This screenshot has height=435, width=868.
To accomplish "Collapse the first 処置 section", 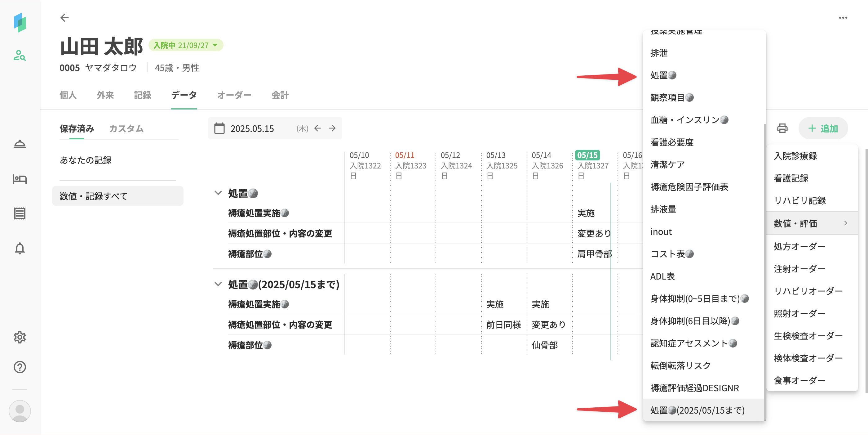I will pos(218,193).
